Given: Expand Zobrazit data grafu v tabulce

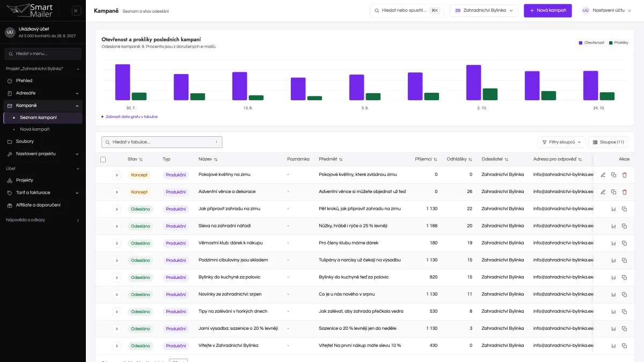Looking at the screenshot, I should (129, 116).
